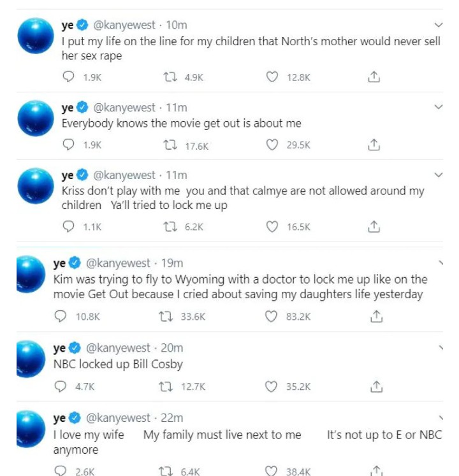Viewport: 459px width, 476px height.
Task: Reply to the 'movie get out is about me' tweet
Action: point(69,145)
